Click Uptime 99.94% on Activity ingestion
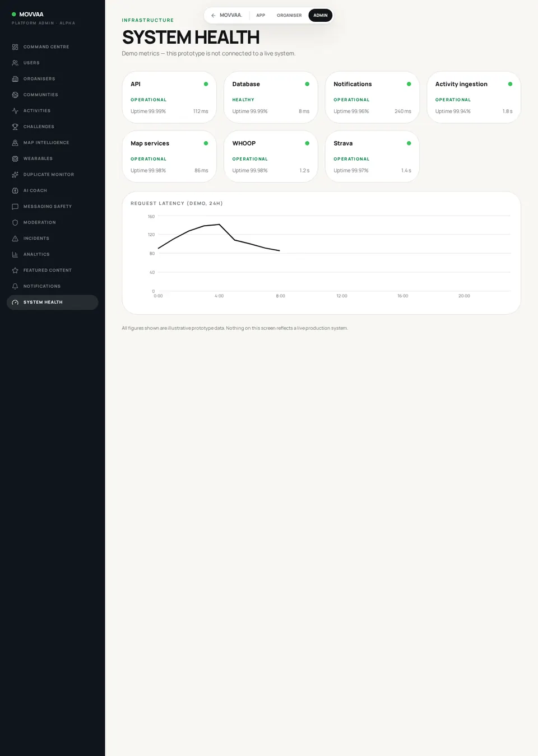The width and height of the screenshot is (538, 756). click(x=453, y=111)
